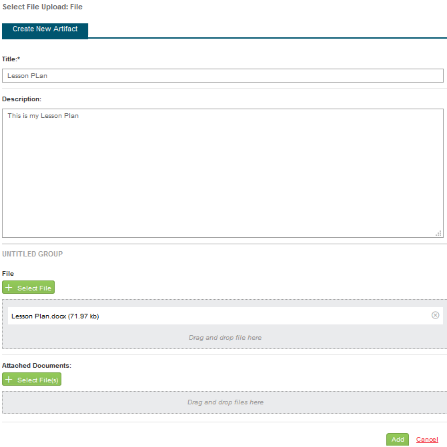Click the Title field label
This screenshot has width=447, height=447.
pos(11,59)
